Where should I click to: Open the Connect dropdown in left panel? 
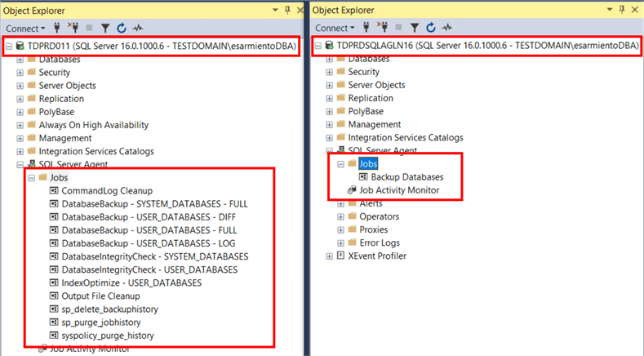[x=25, y=28]
